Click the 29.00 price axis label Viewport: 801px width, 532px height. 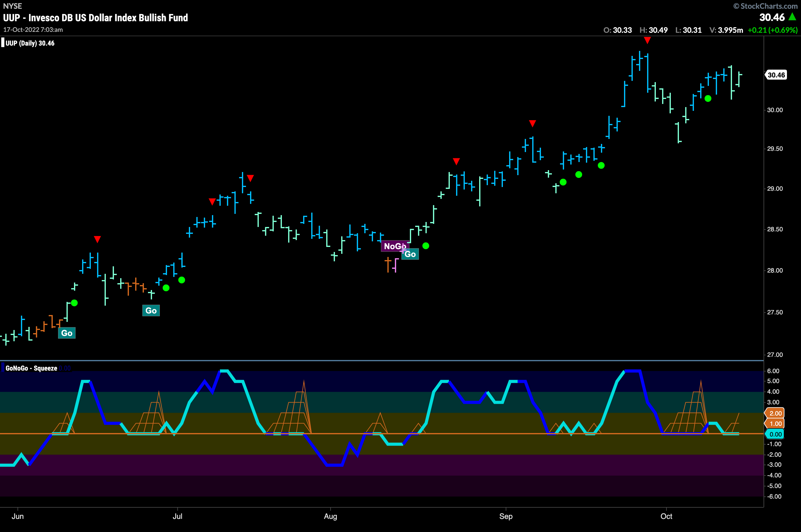click(775, 189)
